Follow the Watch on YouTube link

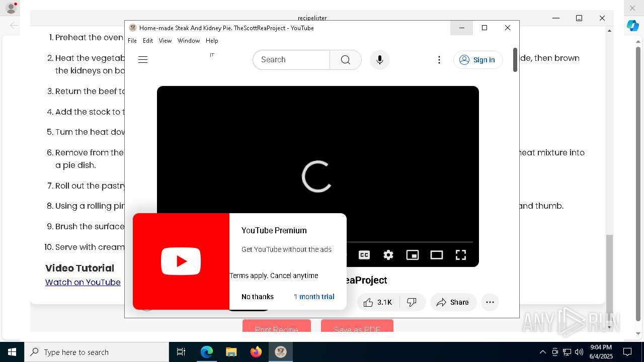83,283
